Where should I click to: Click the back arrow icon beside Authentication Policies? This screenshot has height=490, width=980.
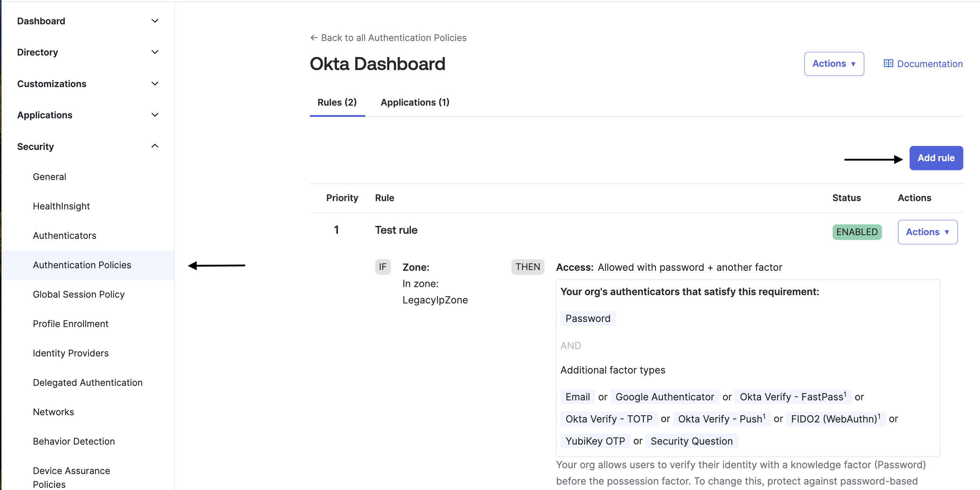tap(314, 38)
